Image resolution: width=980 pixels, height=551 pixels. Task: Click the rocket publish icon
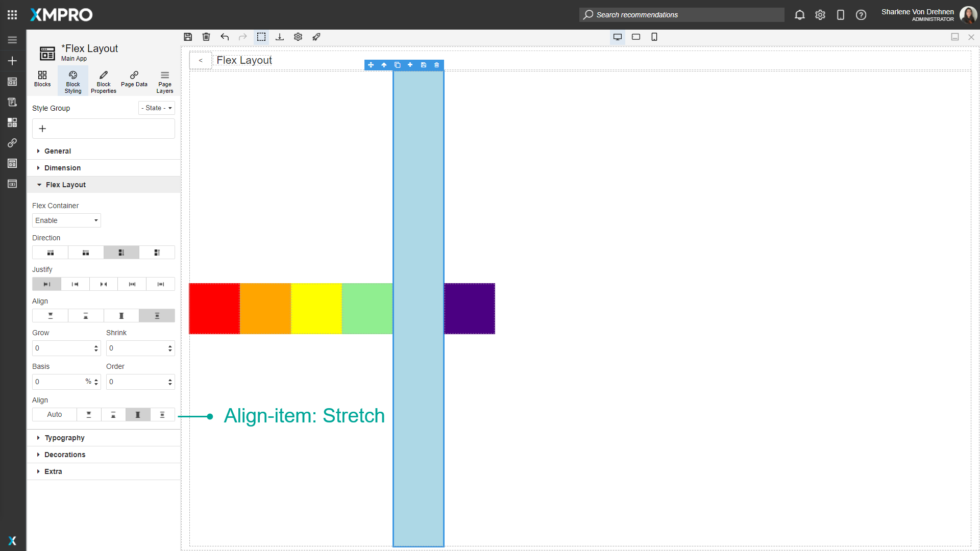pos(316,37)
